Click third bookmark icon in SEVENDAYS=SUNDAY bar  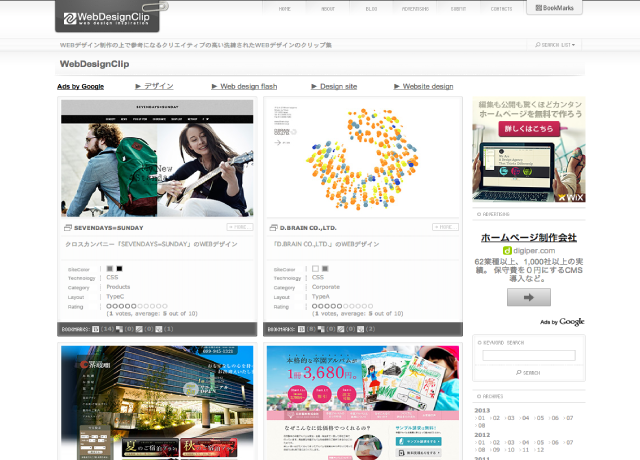tap(139, 329)
